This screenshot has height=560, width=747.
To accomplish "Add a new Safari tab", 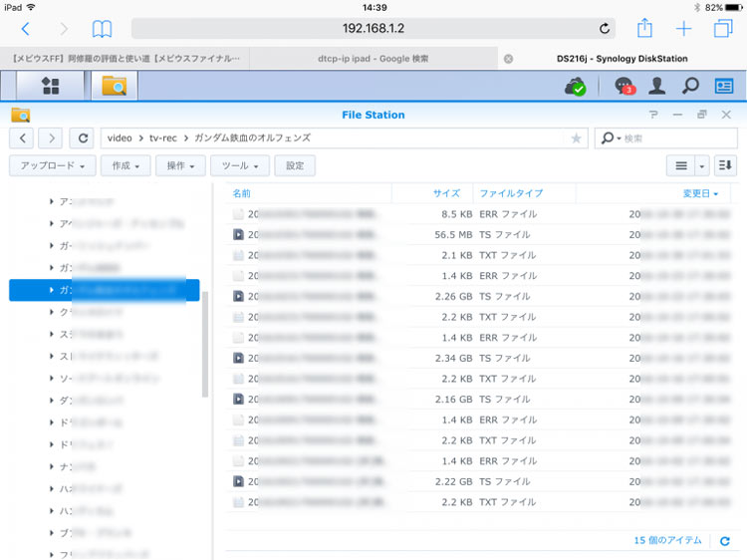I will (683, 29).
